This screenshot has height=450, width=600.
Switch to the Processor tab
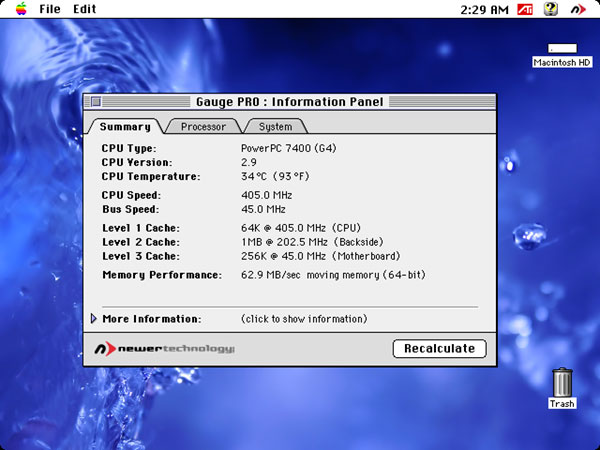tap(203, 126)
